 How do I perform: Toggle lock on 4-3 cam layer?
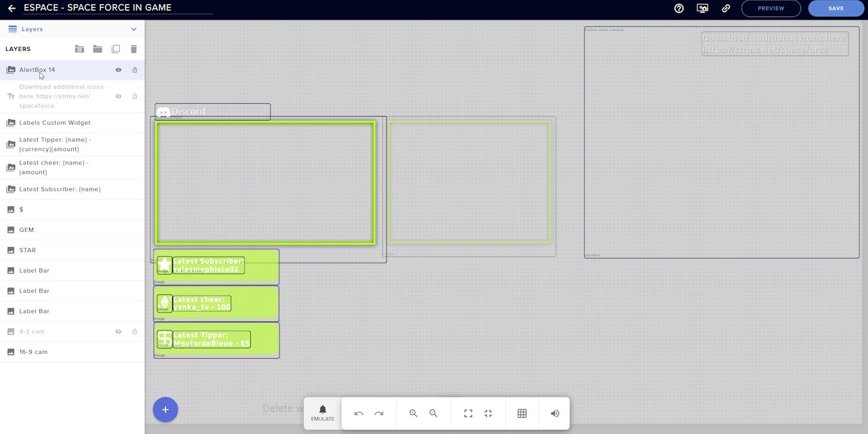[x=134, y=332]
